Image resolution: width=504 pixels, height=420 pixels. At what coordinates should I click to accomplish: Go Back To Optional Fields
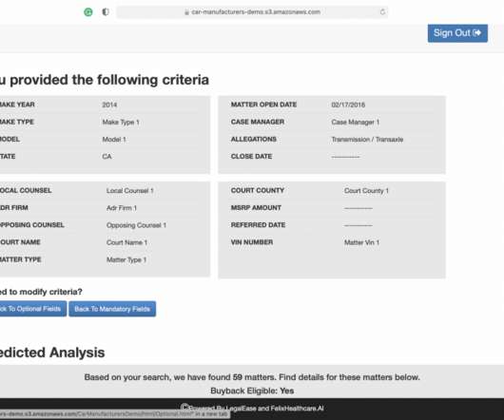[30, 309]
